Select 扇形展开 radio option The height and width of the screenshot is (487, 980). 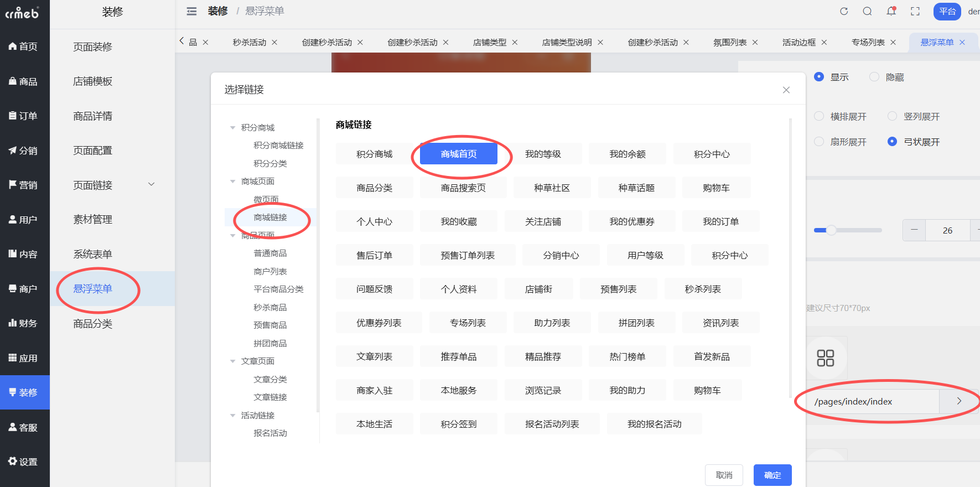tap(819, 142)
